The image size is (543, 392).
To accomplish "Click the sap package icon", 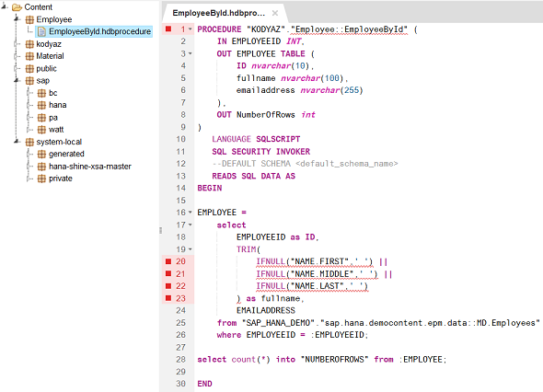I will (29, 81).
